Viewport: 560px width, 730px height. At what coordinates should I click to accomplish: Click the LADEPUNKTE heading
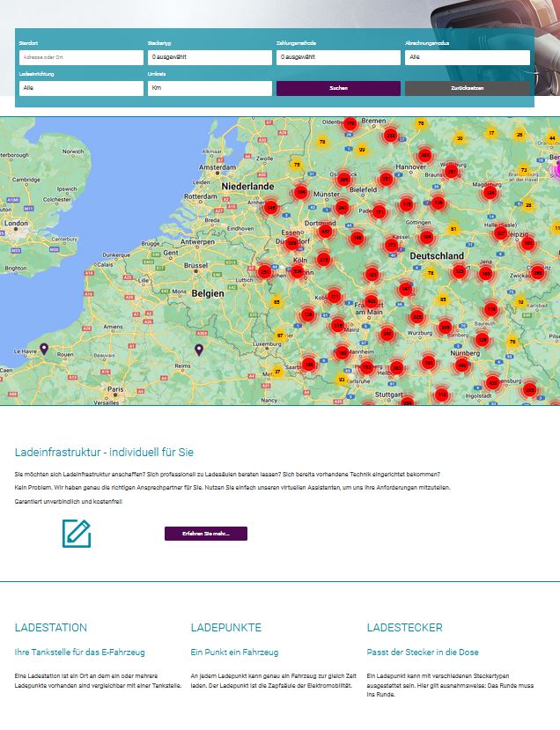[226, 628]
